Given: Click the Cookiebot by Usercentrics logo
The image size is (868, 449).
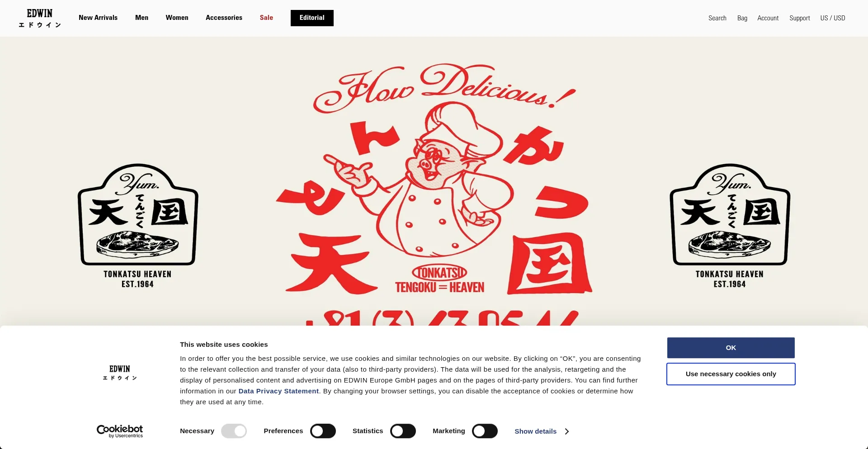Looking at the screenshot, I should pos(120,431).
